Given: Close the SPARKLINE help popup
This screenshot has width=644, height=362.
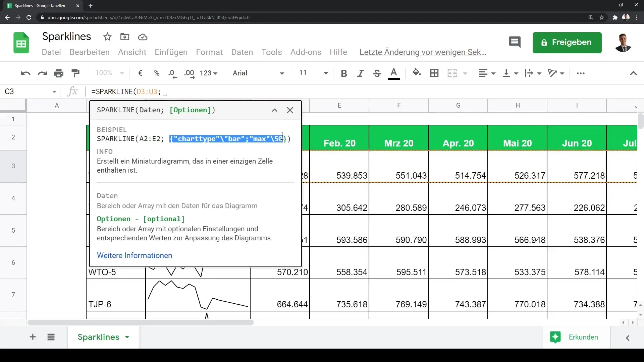Looking at the screenshot, I should [290, 110].
